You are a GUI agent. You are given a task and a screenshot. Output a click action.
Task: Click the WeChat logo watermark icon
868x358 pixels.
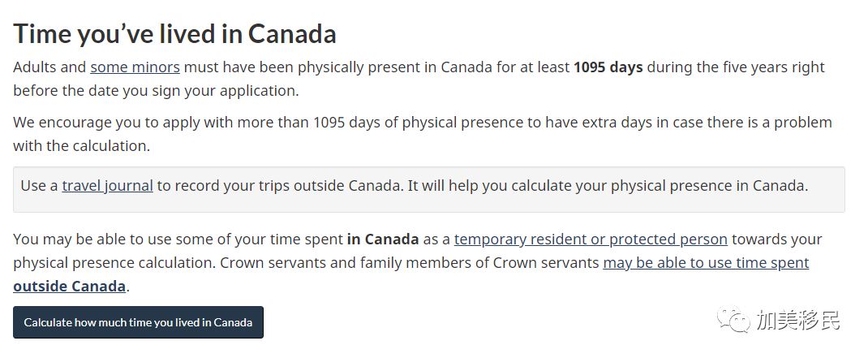[733, 321]
